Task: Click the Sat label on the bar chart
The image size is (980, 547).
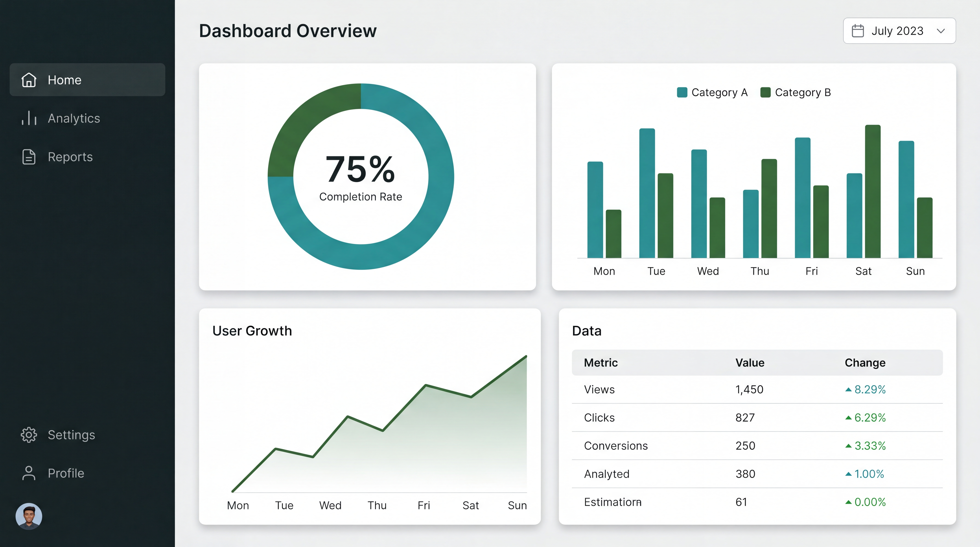Action: coord(863,271)
